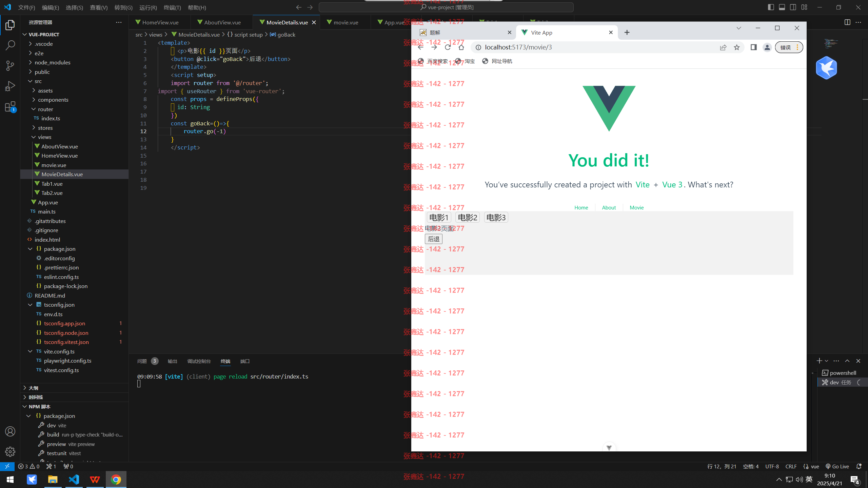The image size is (868, 488).
Task: Bookmark this page with star icon
Action: click(x=737, y=47)
